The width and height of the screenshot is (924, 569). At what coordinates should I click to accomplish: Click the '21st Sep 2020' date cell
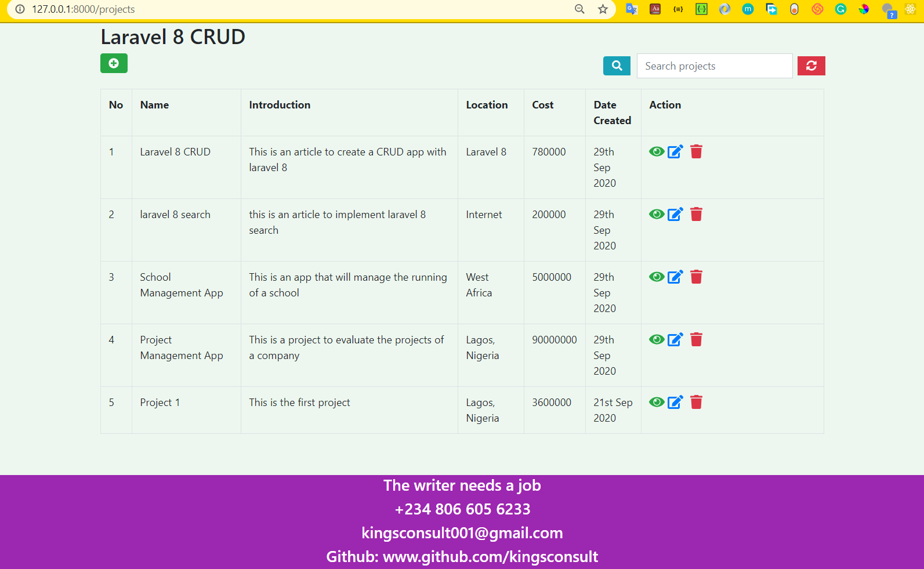[x=613, y=410]
